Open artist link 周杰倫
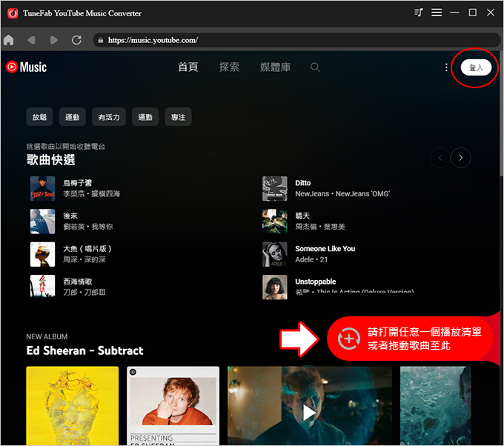The height and width of the screenshot is (446, 504). click(x=305, y=227)
